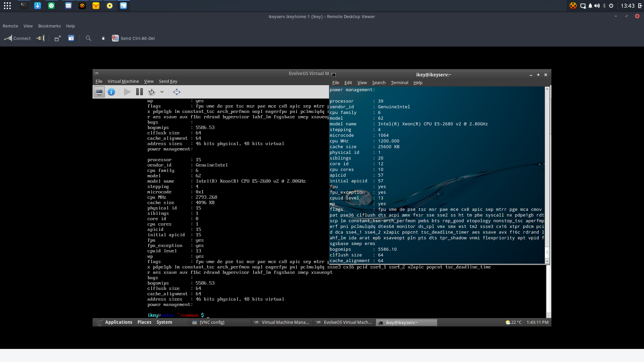The width and height of the screenshot is (644, 362).
Task: Open the File menu in EvolveOS Virtual Machine
Action: click(x=99, y=81)
